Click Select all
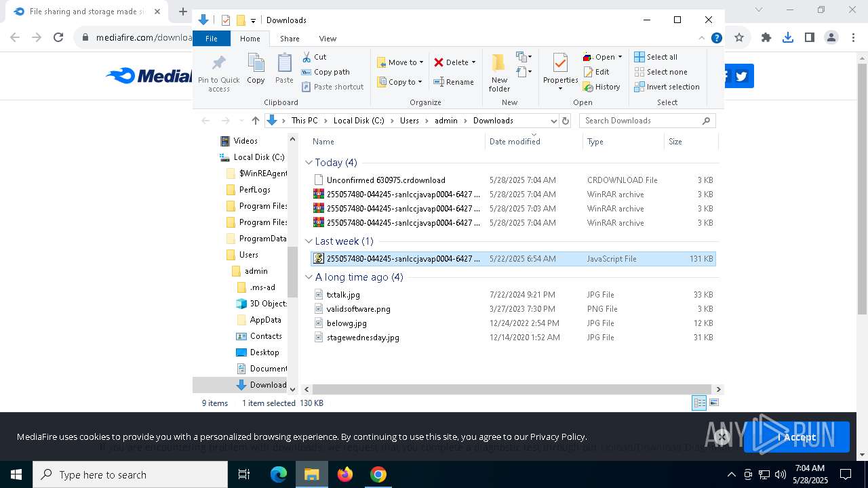Viewport: 868px width, 488px height. click(656, 57)
